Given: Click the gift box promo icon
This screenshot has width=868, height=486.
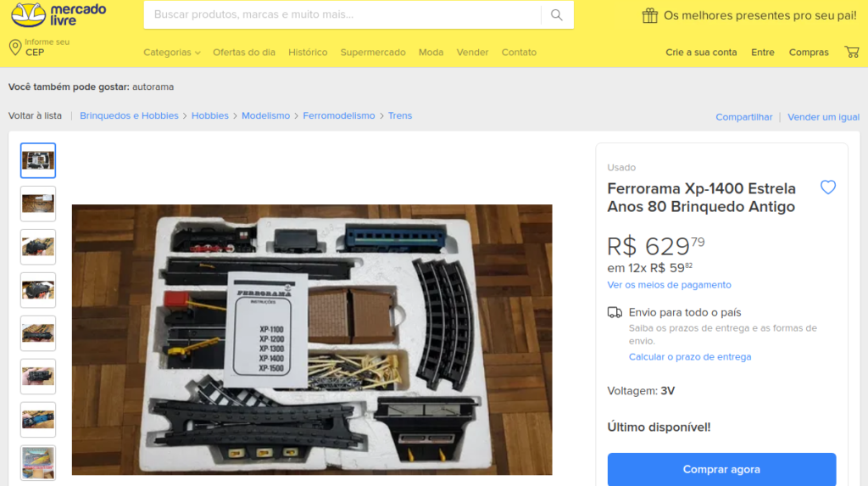Looking at the screenshot, I should (x=650, y=15).
